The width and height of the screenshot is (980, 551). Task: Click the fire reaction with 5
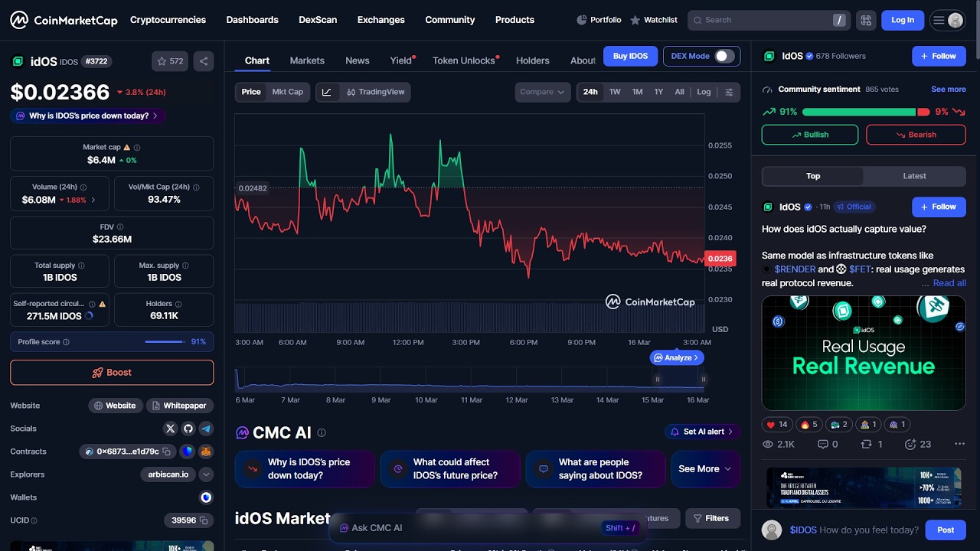[808, 424]
